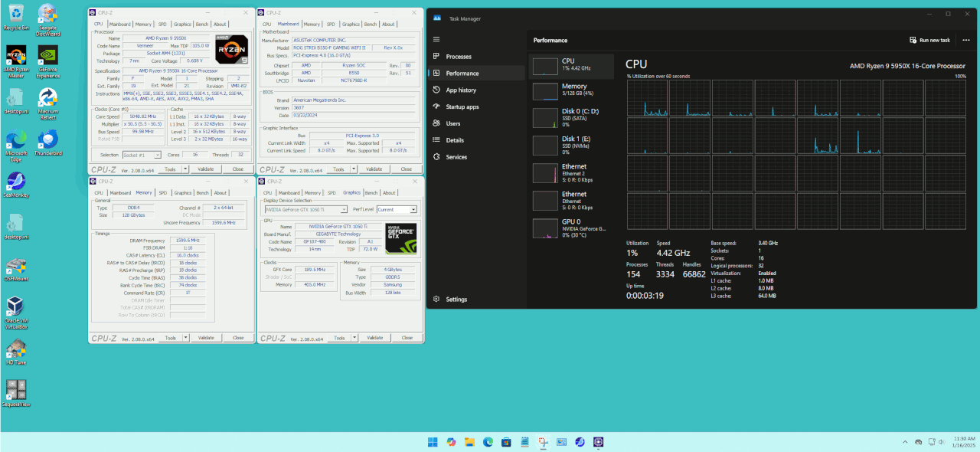Click Validate in CPU-Z graphics window
980x452 pixels.
374,337
